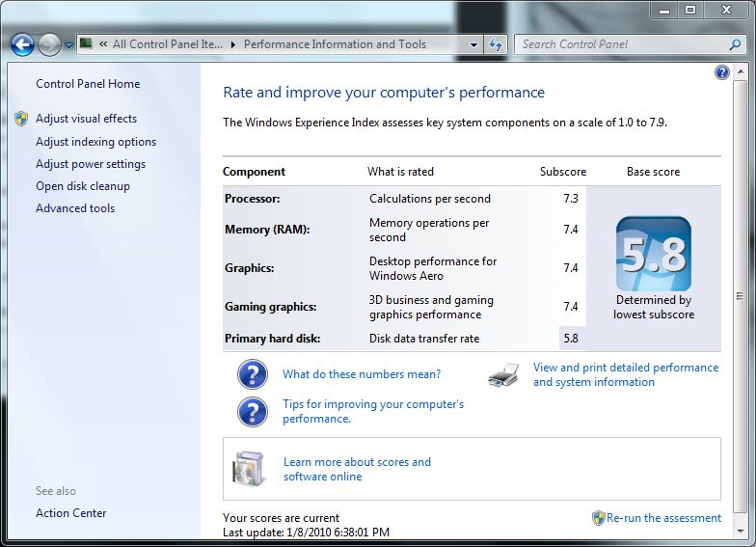
Task: Click Determined by lowest subscore caption
Action: click(654, 307)
